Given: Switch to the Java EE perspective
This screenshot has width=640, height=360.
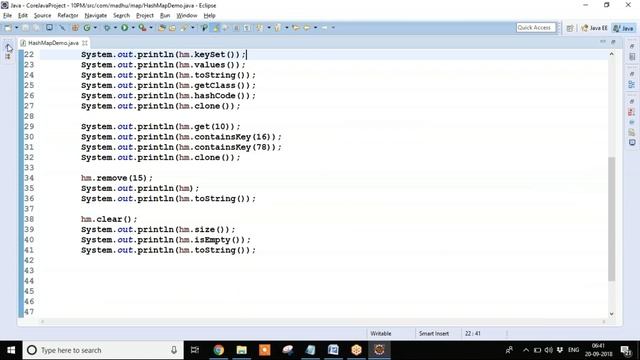Looking at the screenshot, I should coord(594,28).
